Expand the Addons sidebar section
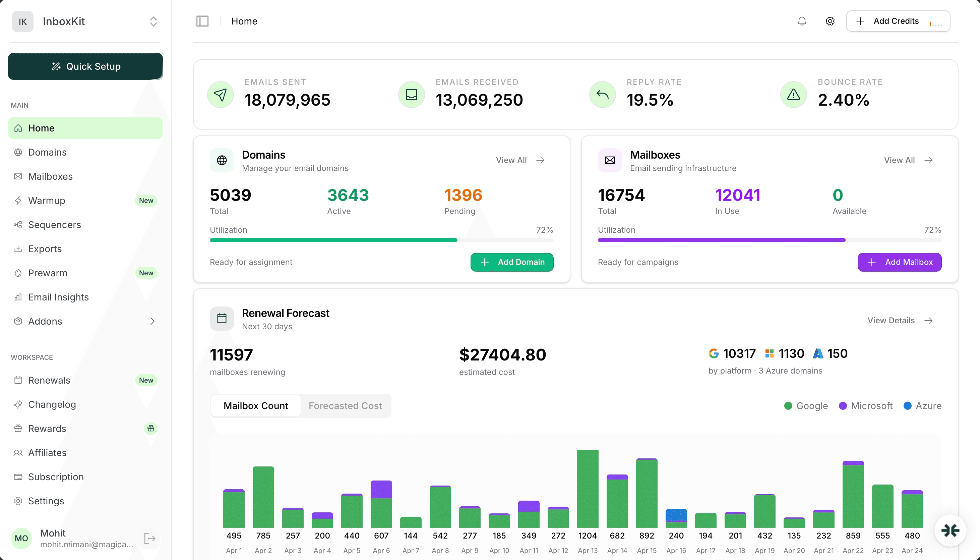Viewport: 980px width, 560px height. pyautogui.click(x=152, y=321)
